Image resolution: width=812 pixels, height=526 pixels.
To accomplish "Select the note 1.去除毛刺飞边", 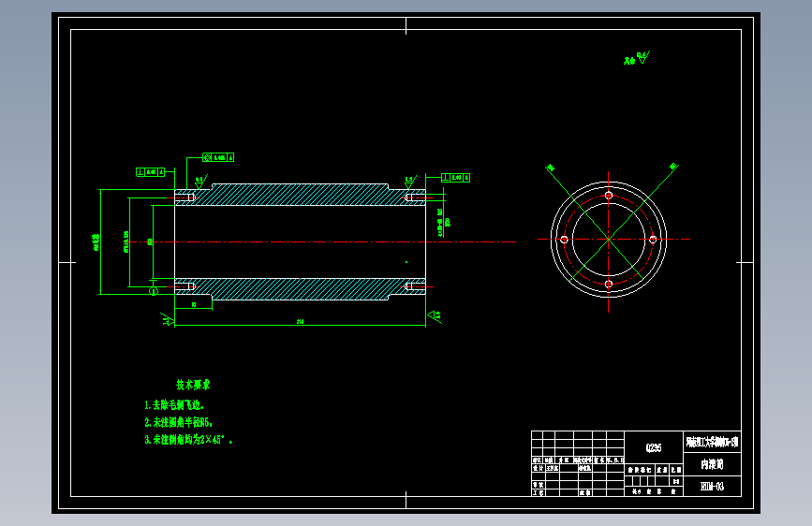I will 174,405.
